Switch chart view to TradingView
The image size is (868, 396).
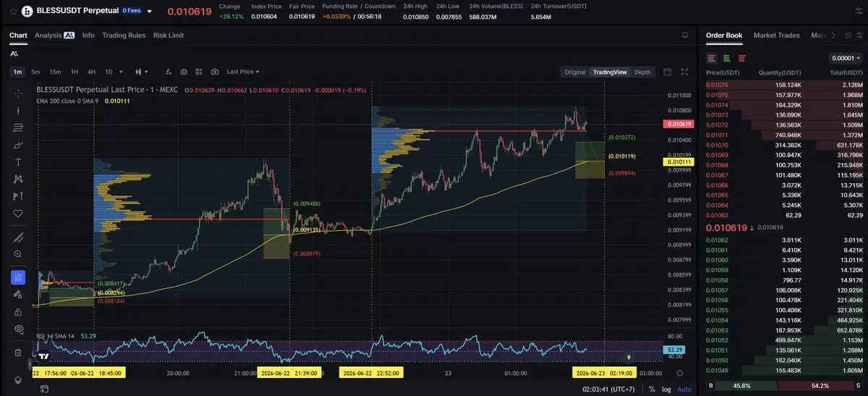click(610, 72)
